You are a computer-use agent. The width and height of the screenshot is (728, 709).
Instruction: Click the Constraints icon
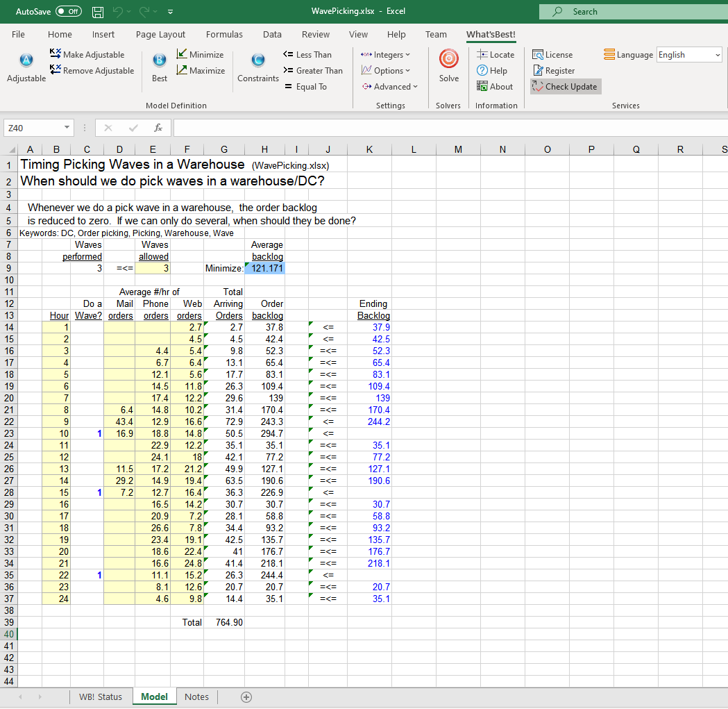click(258, 61)
